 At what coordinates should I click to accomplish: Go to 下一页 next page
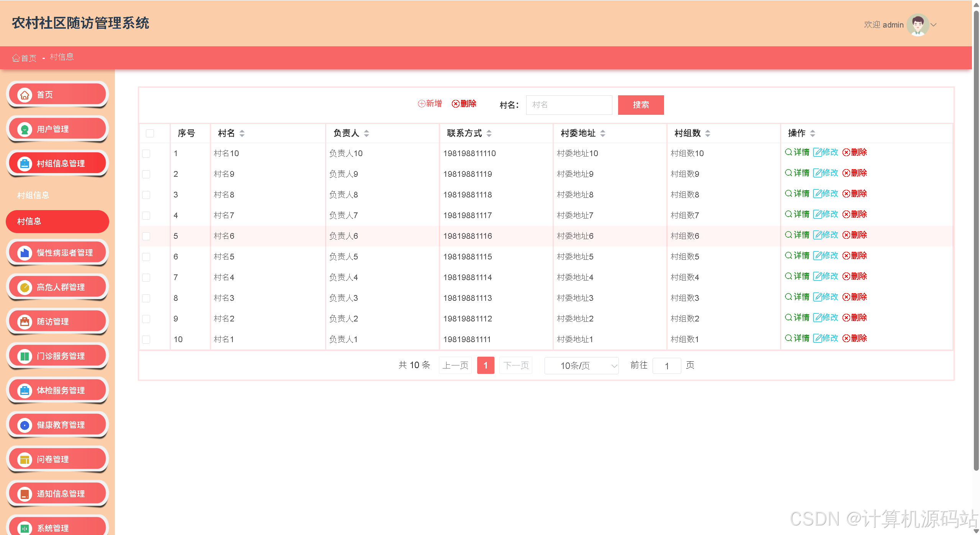pyautogui.click(x=515, y=365)
